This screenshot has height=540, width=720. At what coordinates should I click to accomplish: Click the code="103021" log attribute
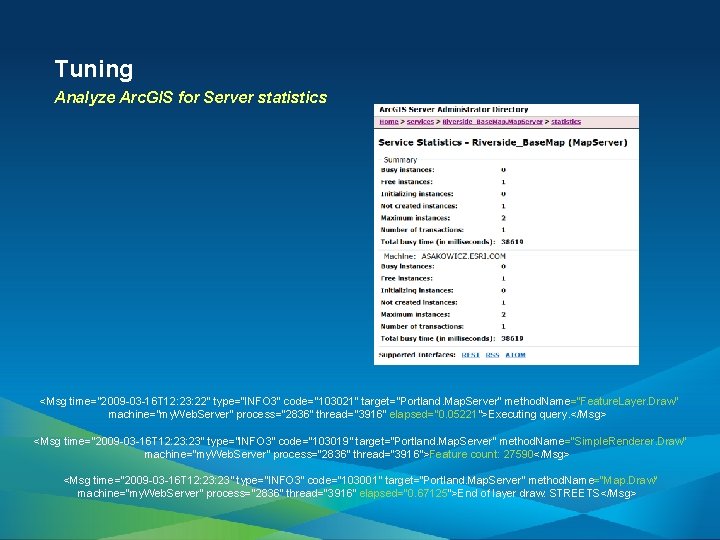(x=321, y=401)
